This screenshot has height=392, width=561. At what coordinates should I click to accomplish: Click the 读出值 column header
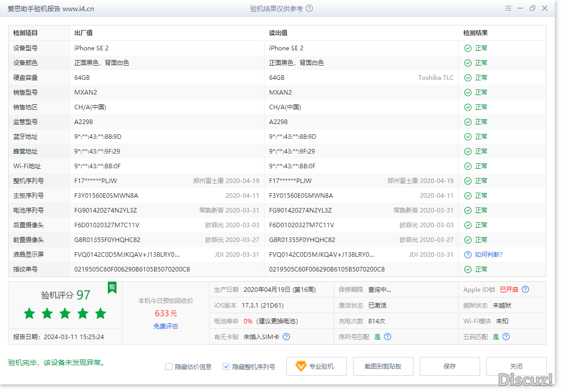[278, 33]
